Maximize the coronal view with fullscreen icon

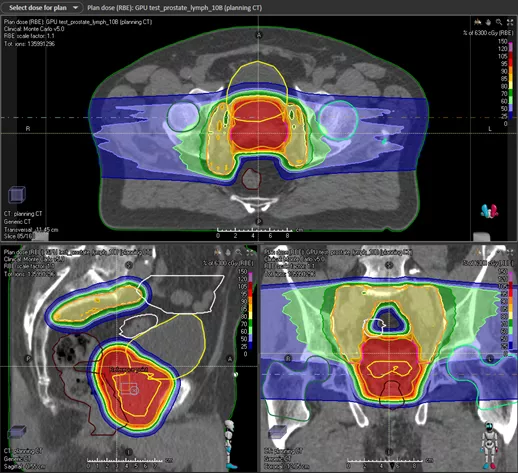(x=511, y=252)
